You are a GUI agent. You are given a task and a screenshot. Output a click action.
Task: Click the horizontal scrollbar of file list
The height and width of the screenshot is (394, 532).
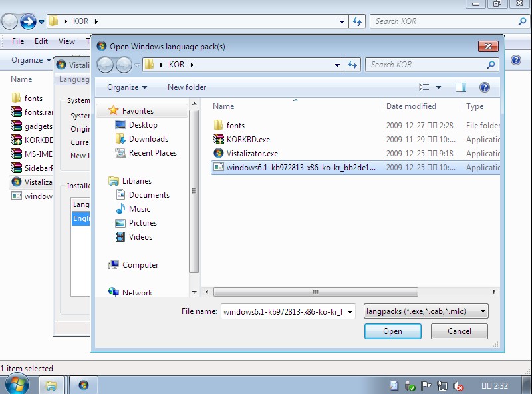(315, 292)
